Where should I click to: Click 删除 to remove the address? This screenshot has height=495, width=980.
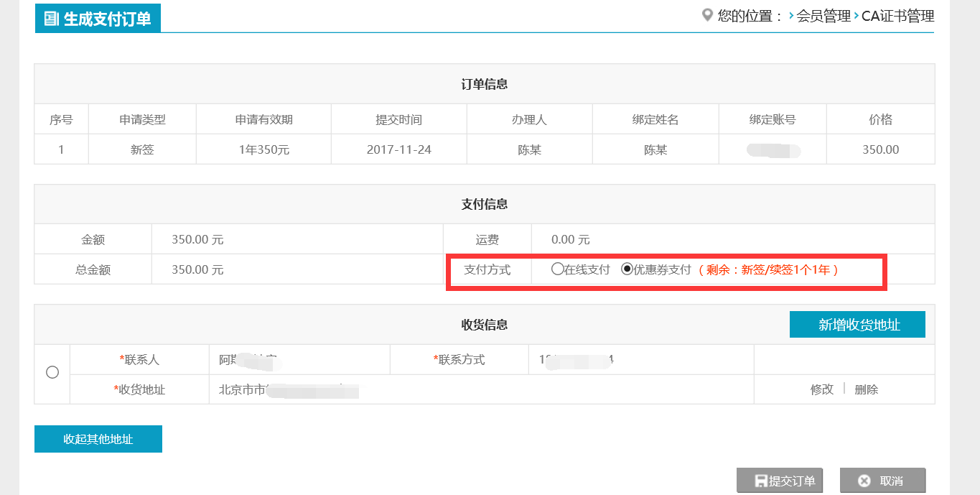coord(866,389)
